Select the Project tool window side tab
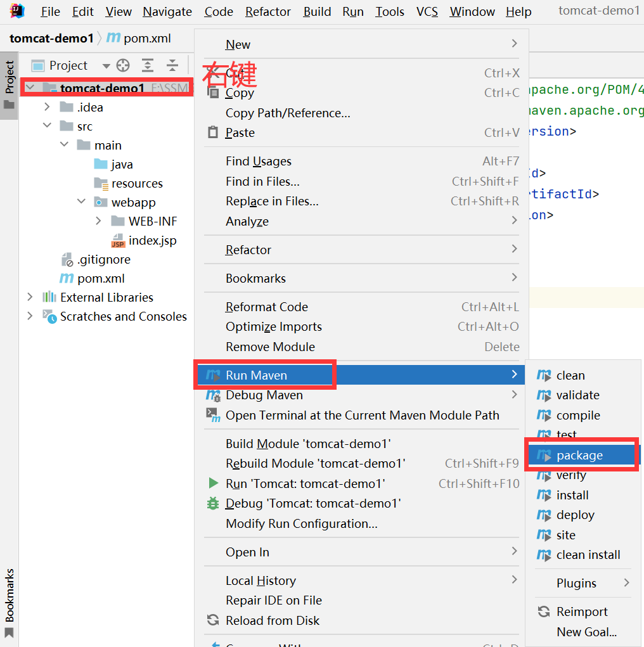 tap(9, 85)
